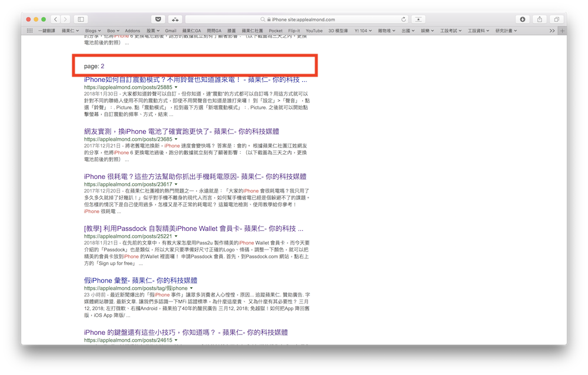This screenshot has height=375, width=588.
Task: Go forward with the Safari forward arrow
Action: (65, 19)
